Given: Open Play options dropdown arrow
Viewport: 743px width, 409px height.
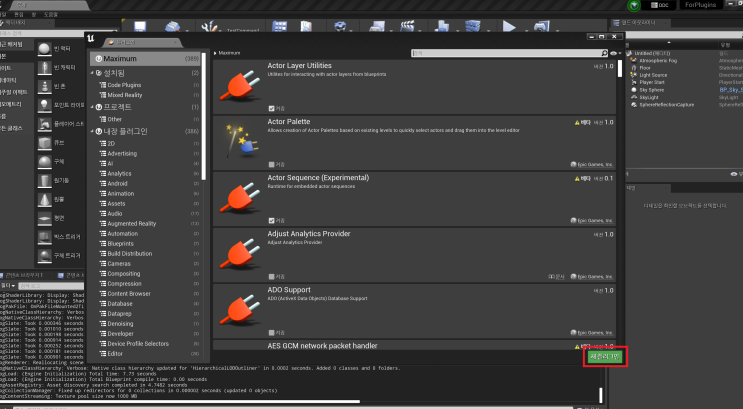Looking at the screenshot, I should click(x=524, y=30).
